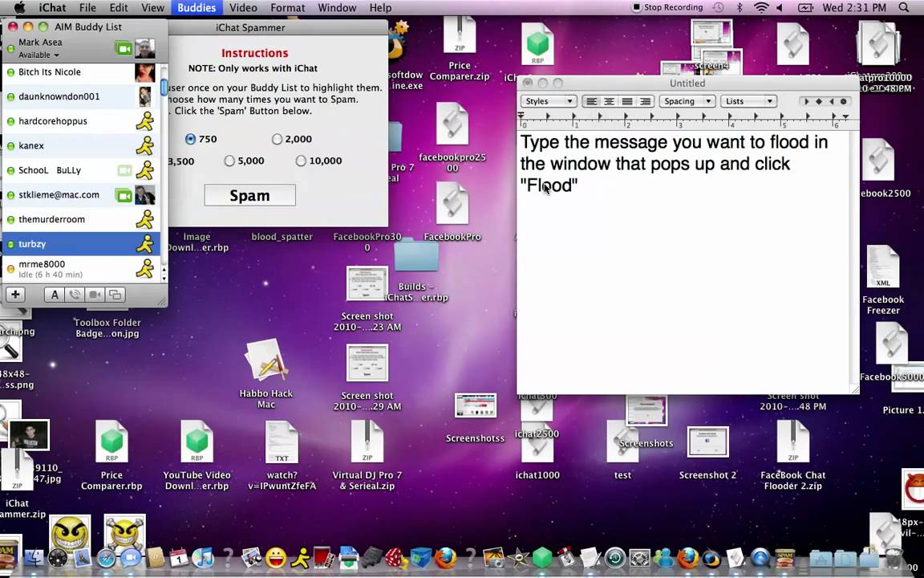The image size is (924, 578).
Task: Open the yellow smiley messenger Dock icon
Action: click(x=276, y=557)
